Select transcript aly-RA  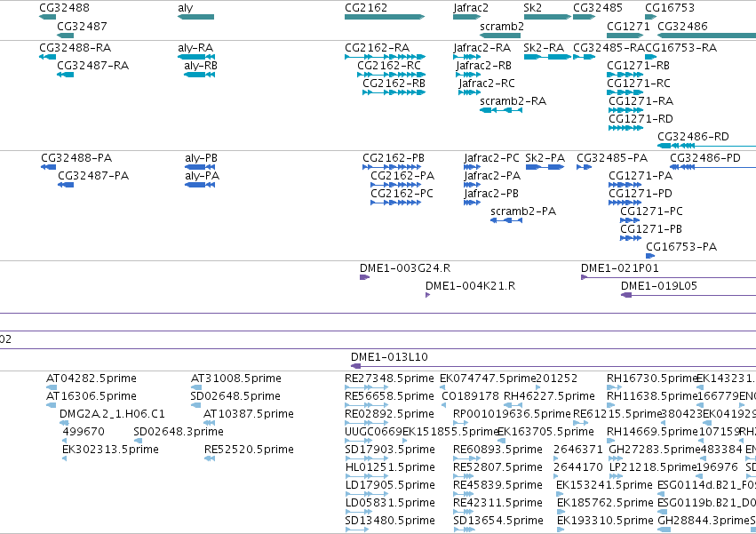coord(196,57)
